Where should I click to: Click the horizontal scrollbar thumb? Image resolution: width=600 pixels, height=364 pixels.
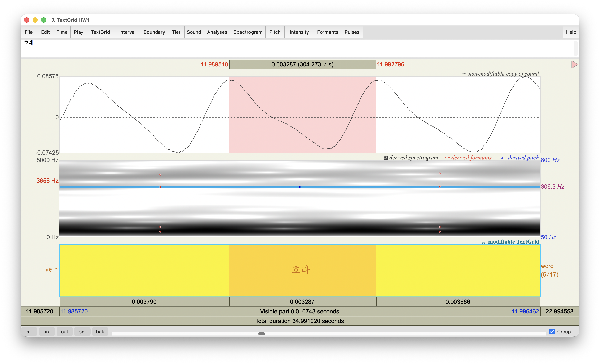point(262,334)
